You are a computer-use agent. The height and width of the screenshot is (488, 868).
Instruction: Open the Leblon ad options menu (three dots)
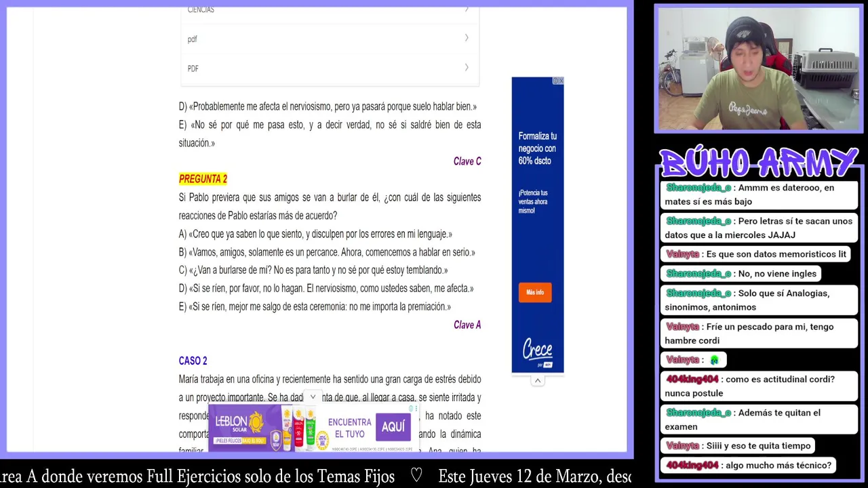(x=416, y=409)
